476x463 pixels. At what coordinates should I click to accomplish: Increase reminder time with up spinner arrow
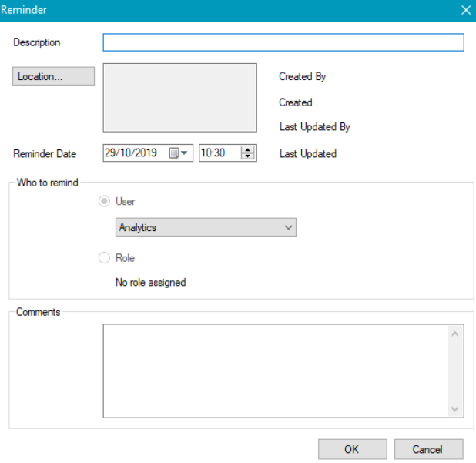point(247,150)
